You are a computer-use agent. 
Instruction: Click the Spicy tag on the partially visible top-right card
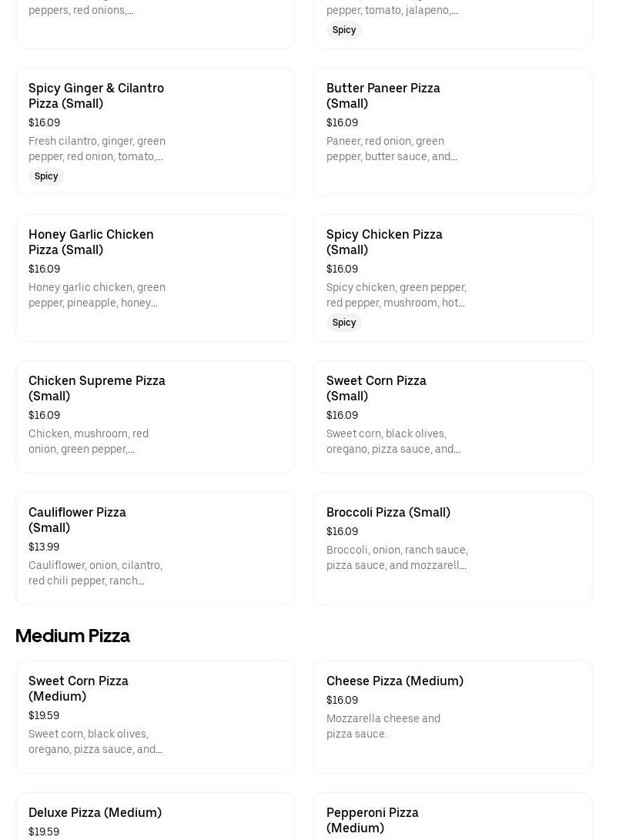(x=344, y=30)
